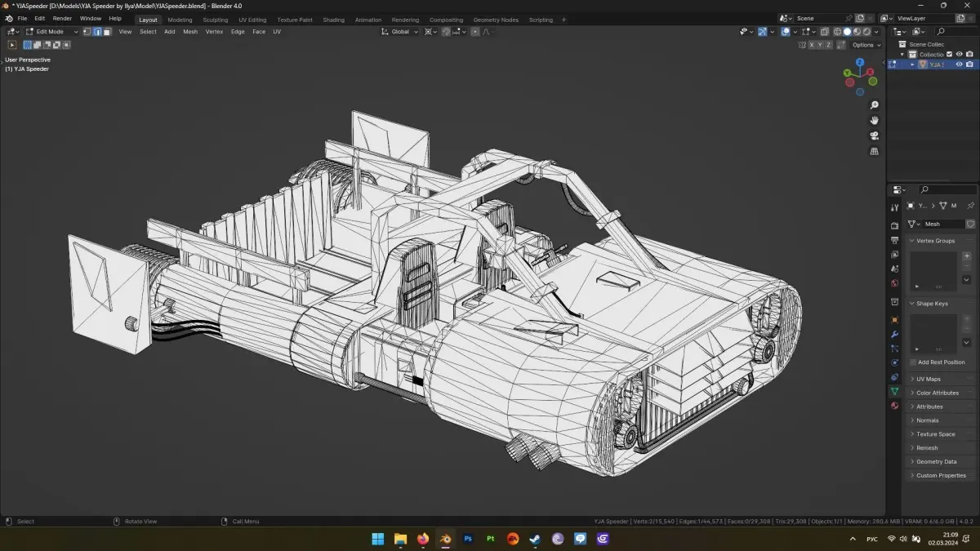The height and width of the screenshot is (551, 980).
Task: Switch to the Sculpting workspace tab
Action: (x=216, y=20)
